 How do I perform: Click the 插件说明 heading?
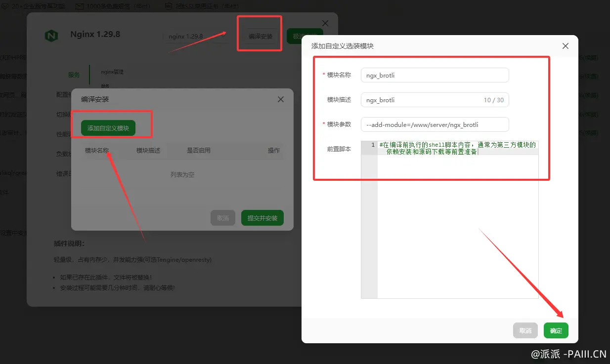coord(69,244)
